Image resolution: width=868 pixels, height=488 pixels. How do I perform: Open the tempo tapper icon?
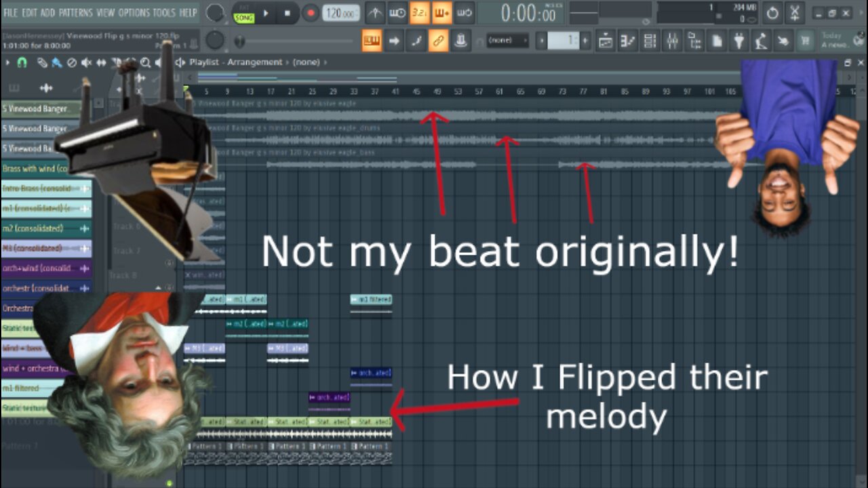[x=761, y=41]
